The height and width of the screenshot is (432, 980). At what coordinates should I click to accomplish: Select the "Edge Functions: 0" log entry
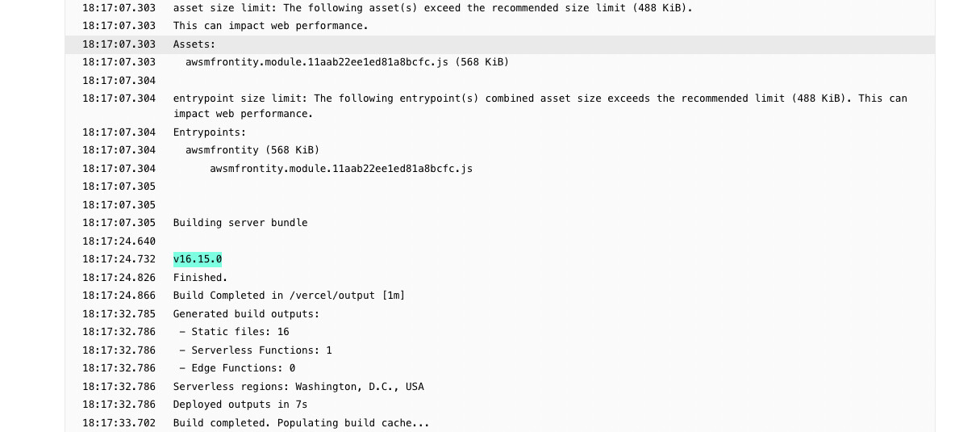click(237, 368)
